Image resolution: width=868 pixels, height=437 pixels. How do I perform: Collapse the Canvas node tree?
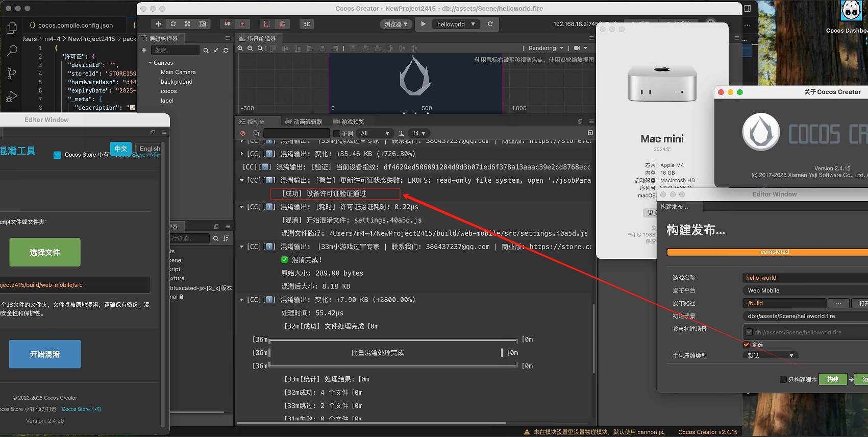click(x=150, y=63)
